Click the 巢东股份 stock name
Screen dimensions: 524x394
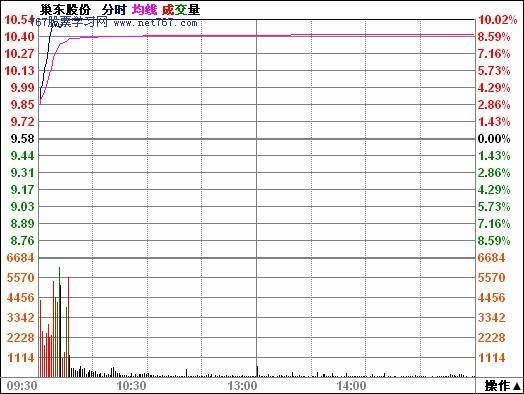point(66,10)
